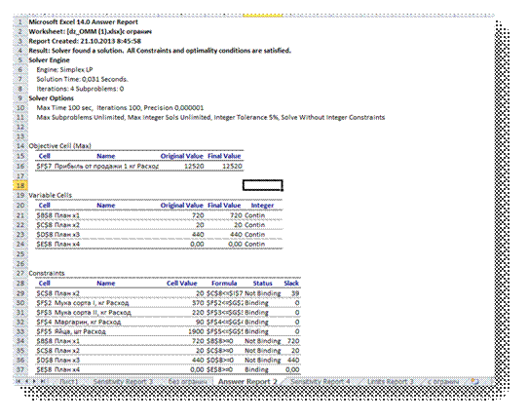Click '$F$7' in the Objective Cell table
The height and width of the screenshot is (420, 529).
point(44,166)
